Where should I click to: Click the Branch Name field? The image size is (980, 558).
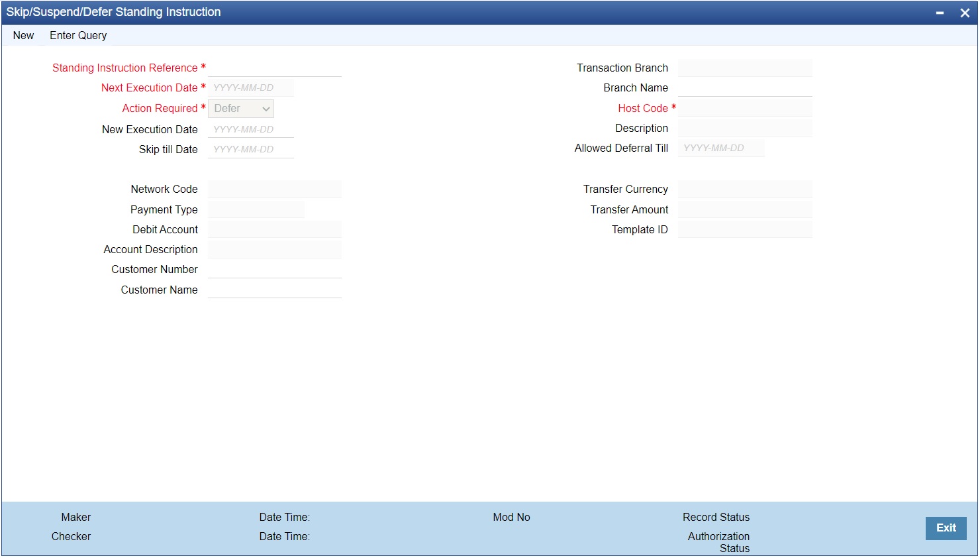745,88
